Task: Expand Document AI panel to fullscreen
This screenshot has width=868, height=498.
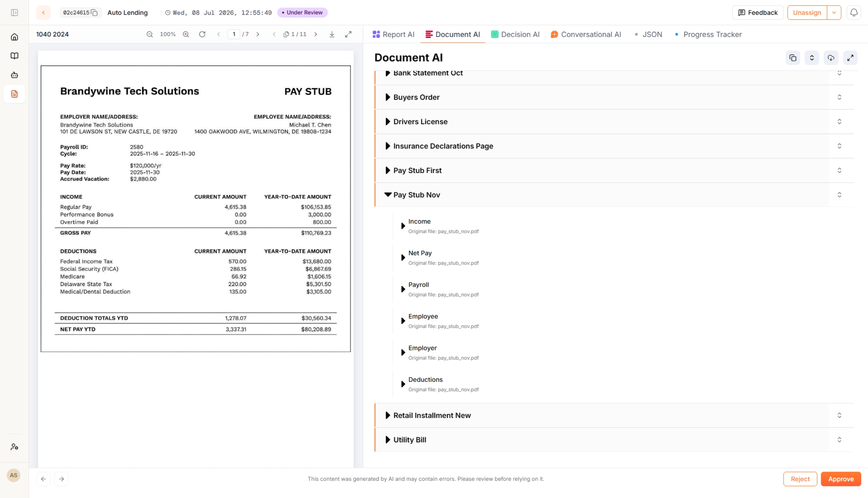Action: coord(850,58)
